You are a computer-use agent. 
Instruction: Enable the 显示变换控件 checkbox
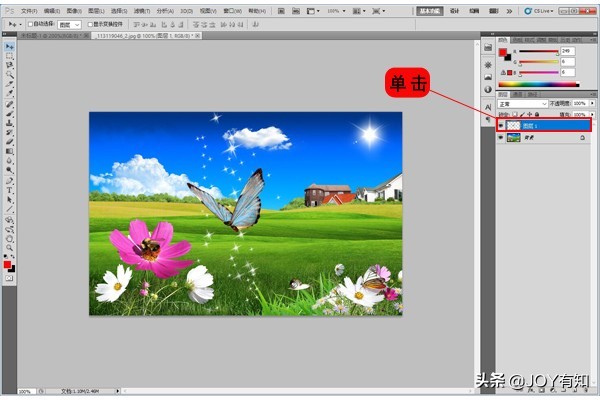point(89,22)
